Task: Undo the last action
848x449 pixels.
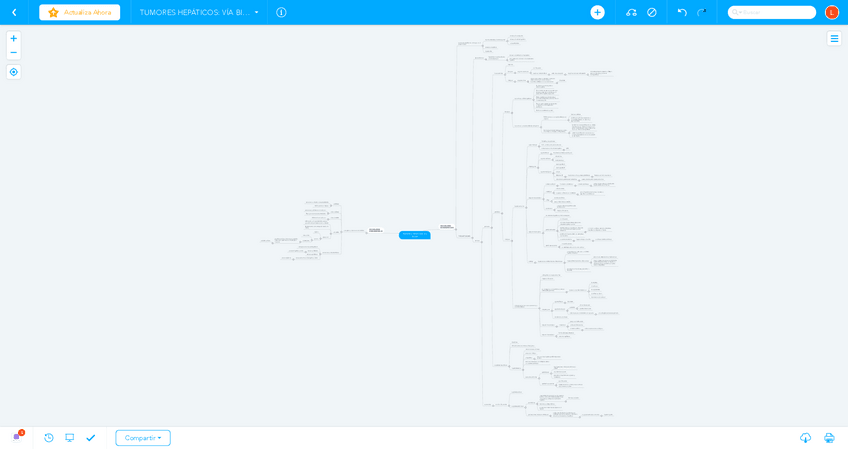Action: [x=682, y=12]
